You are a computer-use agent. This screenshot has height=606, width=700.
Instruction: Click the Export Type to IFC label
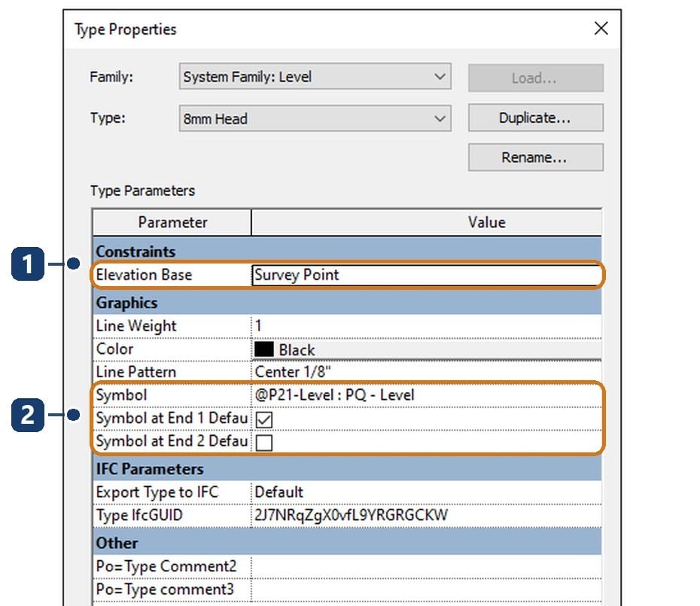(157, 492)
